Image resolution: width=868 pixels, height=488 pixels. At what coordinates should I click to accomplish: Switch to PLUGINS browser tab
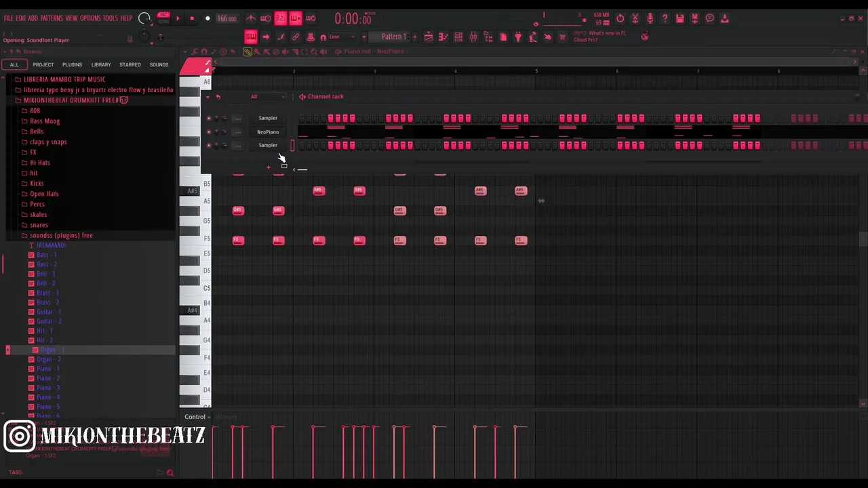(x=72, y=64)
